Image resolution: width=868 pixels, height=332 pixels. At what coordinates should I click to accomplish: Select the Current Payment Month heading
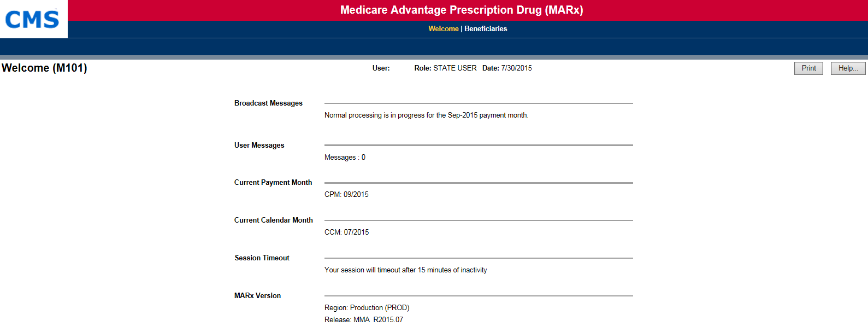coord(273,183)
